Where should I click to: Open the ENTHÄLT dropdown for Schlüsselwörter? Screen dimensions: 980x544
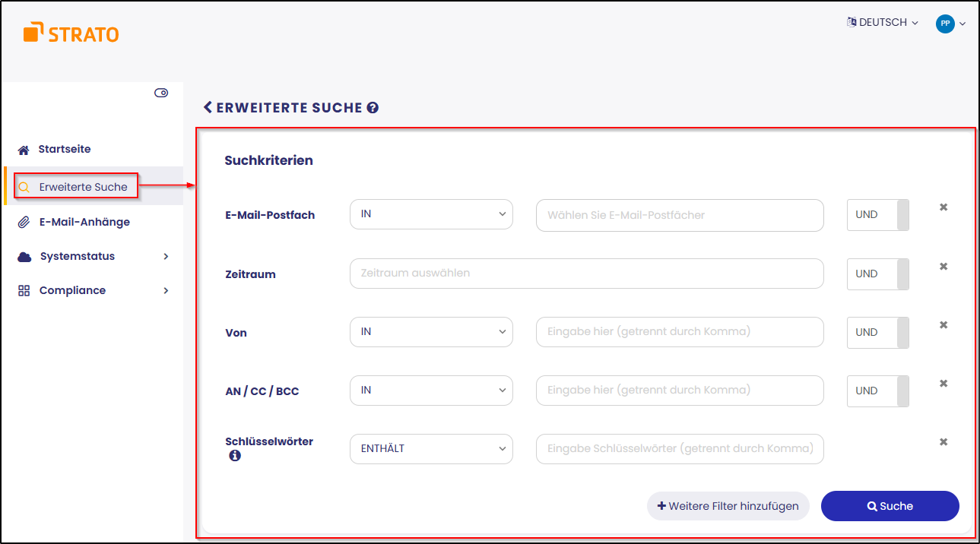click(431, 448)
